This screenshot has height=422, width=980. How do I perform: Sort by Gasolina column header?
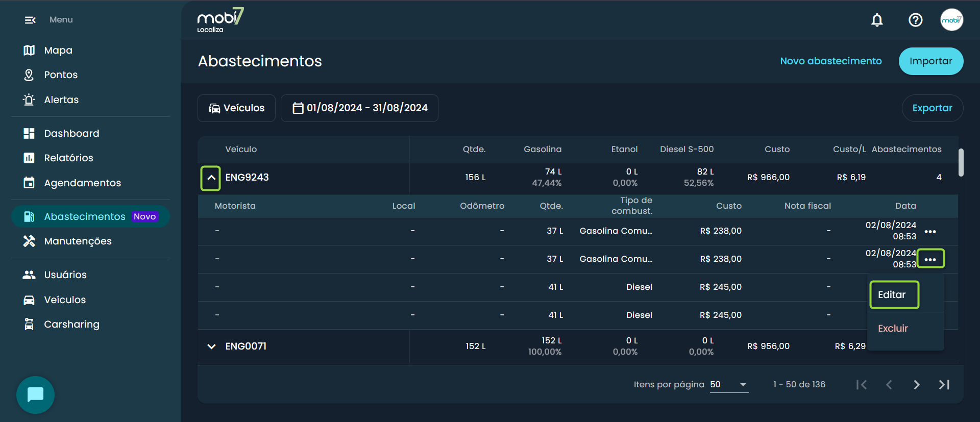click(x=543, y=149)
